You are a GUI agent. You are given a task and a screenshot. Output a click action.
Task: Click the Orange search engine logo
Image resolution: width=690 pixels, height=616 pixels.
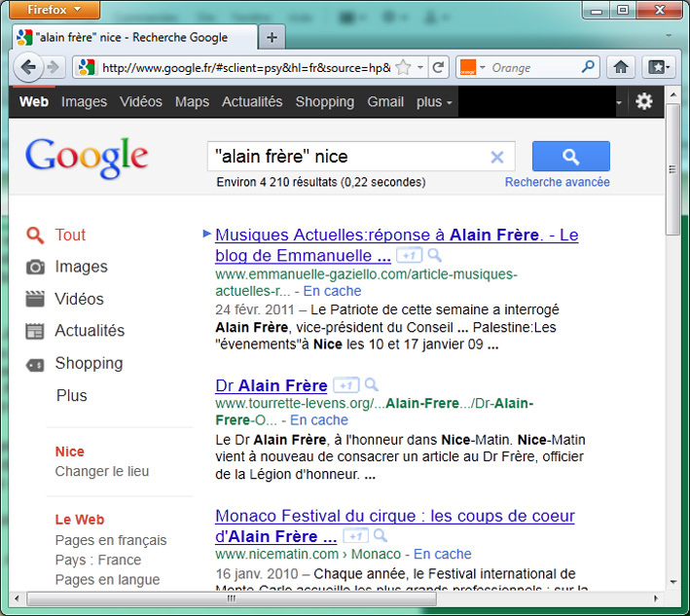[468, 67]
